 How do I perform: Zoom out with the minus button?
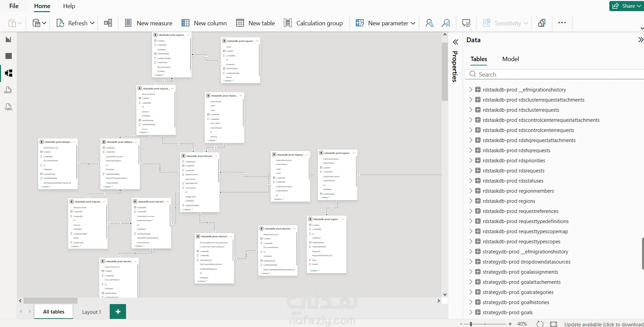[x=461, y=324]
